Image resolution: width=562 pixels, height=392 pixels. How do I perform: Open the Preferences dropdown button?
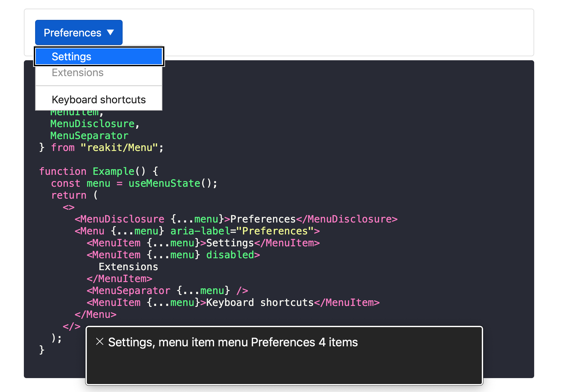pos(79,32)
